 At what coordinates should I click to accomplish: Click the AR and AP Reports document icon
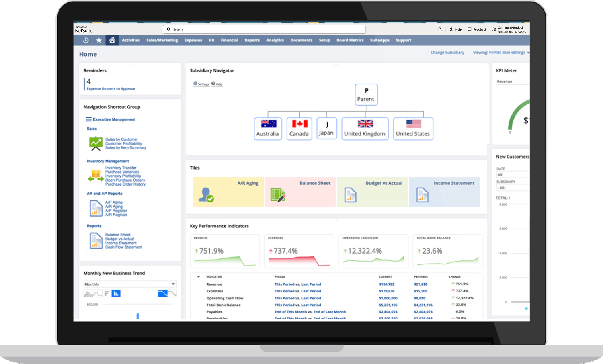[x=96, y=208]
